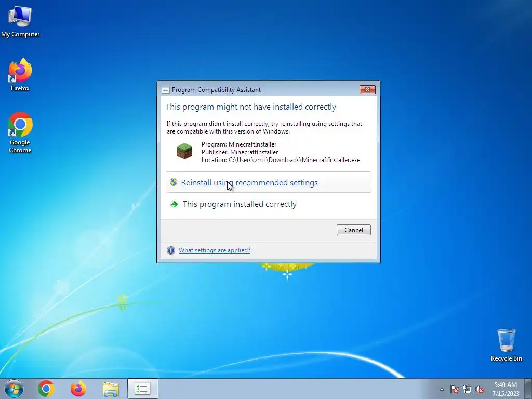The image size is (532, 399).
Task: Open Google Chrome desktop shortcut
Action: click(20, 132)
